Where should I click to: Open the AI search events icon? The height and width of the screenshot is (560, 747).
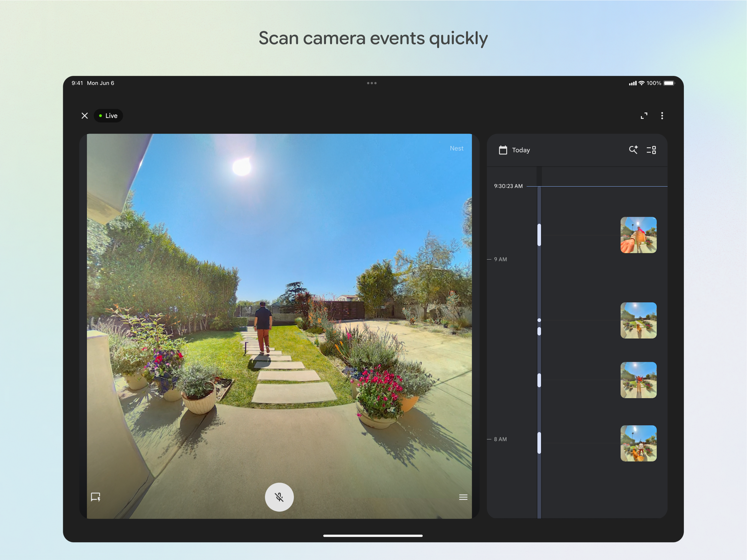[633, 150]
